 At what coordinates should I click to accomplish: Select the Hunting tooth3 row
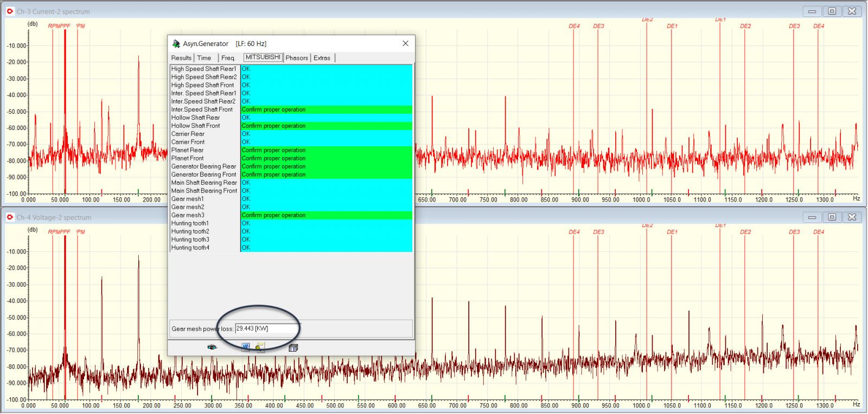(x=291, y=240)
